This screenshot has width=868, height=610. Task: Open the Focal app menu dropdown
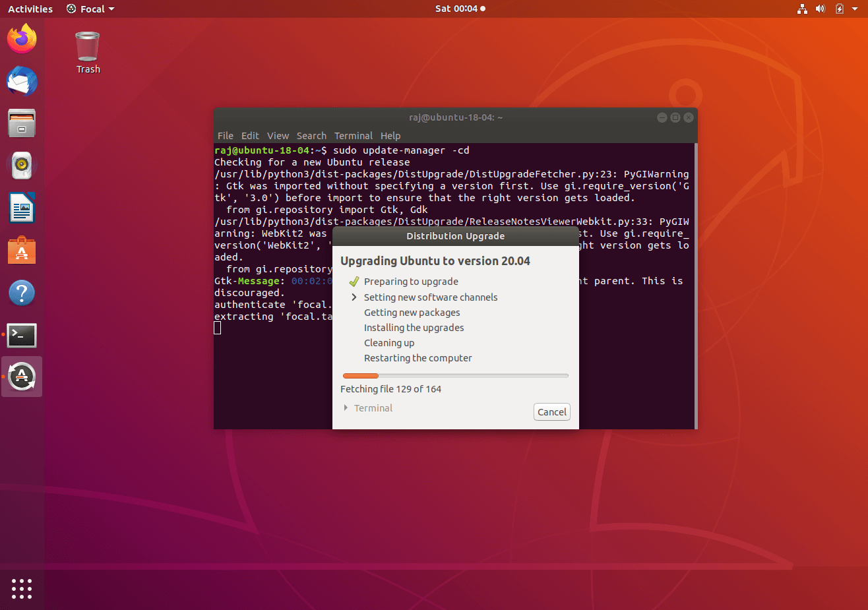[x=90, y=9]
